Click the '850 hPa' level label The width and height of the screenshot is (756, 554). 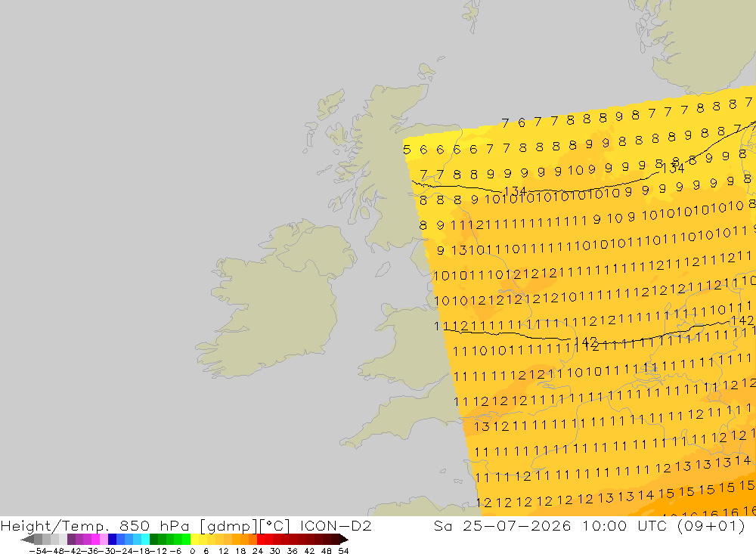click(x=154, y=526)
